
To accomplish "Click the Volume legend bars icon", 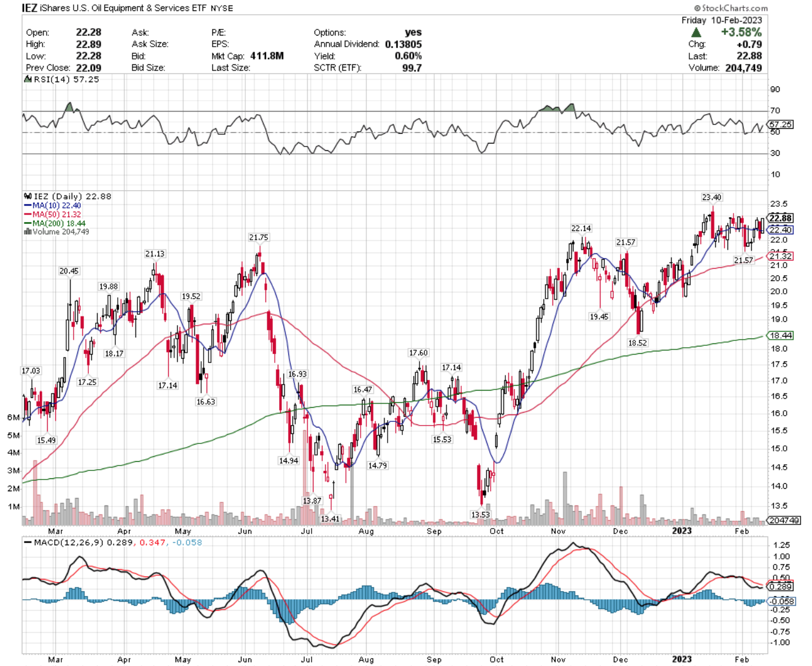I will 28,232.
